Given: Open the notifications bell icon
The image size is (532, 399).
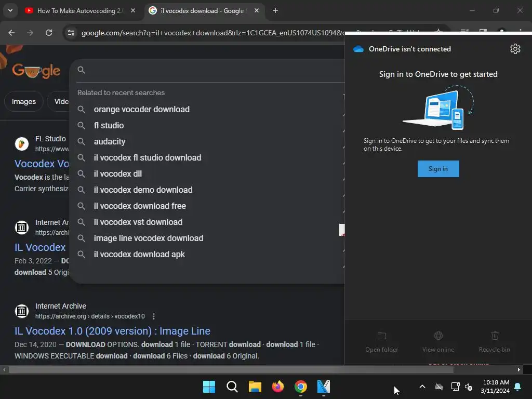Looking at the screenshot, I should coord(518,387).
